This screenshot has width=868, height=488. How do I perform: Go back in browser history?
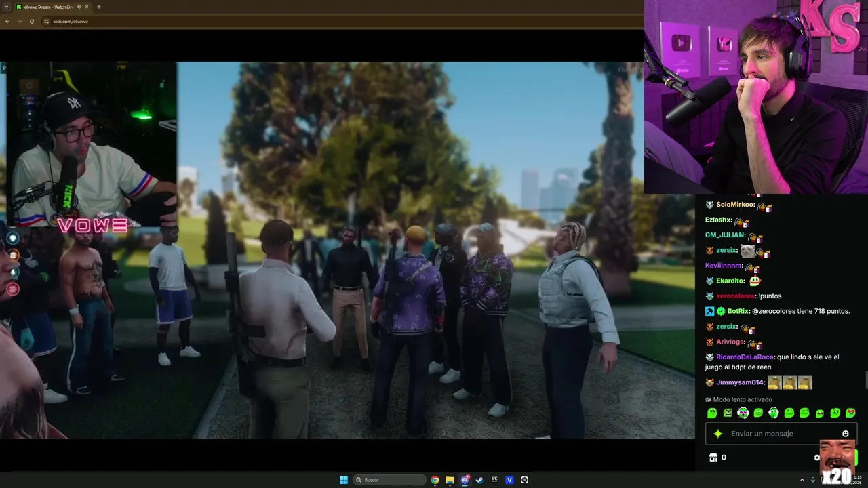click(7, 21)
